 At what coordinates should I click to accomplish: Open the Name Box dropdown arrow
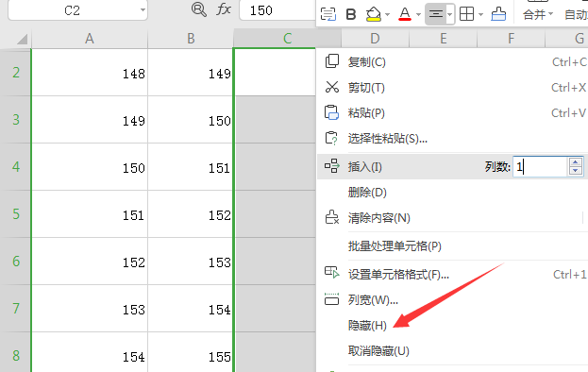(x=143, y=10)
